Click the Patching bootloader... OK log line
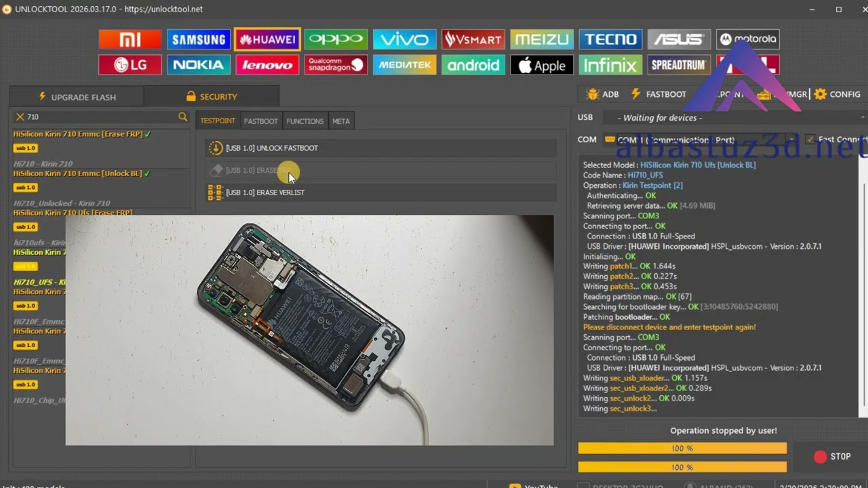 point(627,317)
